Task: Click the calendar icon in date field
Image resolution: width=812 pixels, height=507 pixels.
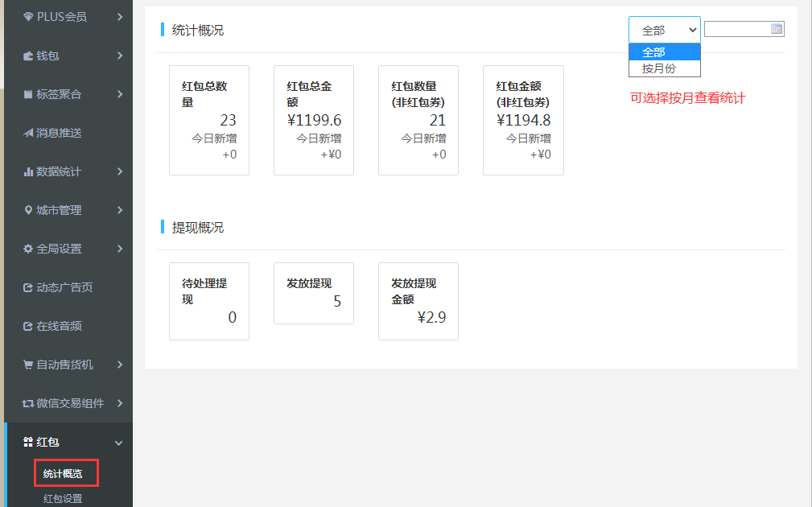Action: tap(777, 29)
